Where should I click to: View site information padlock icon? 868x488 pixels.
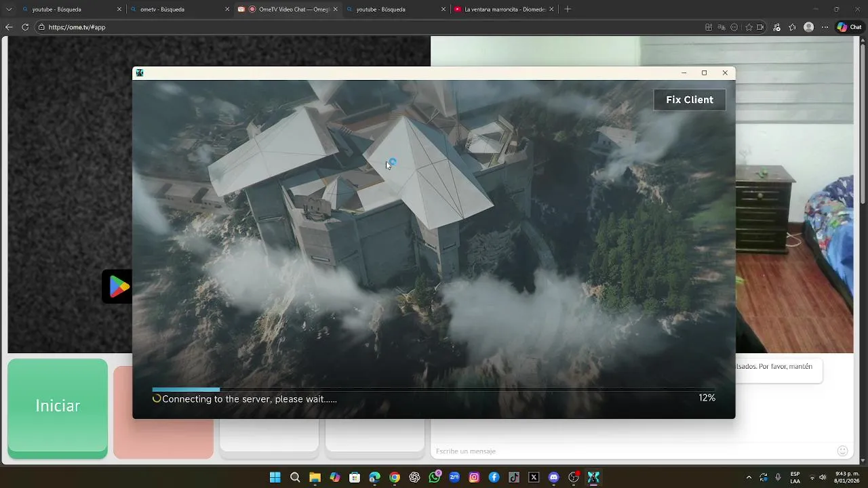point(41,27)
